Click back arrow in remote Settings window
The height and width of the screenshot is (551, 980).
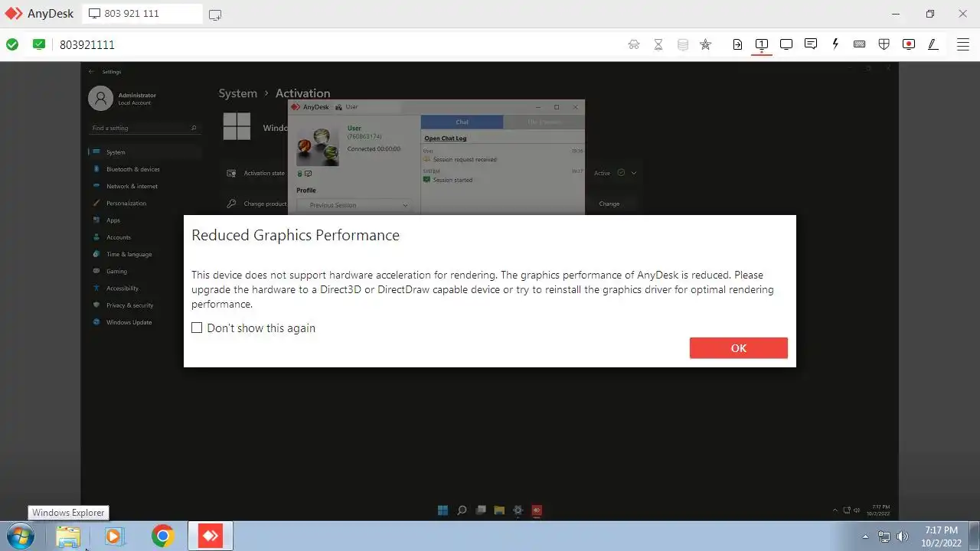click(91, 71)
